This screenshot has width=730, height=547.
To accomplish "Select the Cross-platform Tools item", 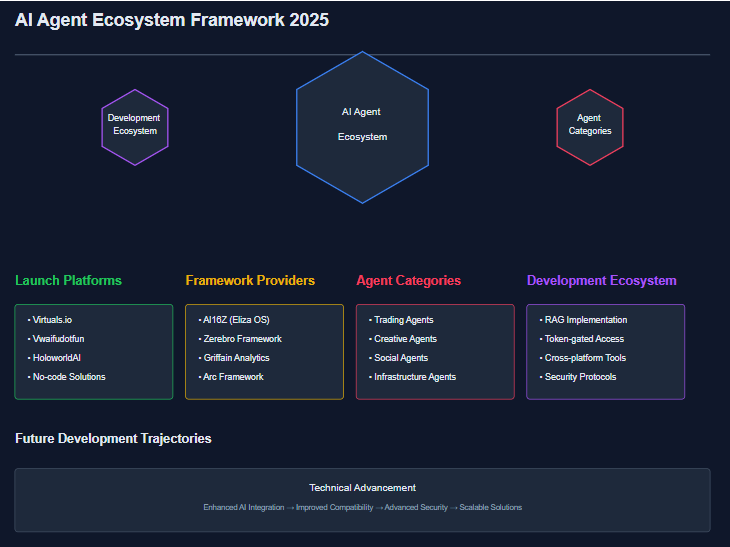I will (583, 358).
